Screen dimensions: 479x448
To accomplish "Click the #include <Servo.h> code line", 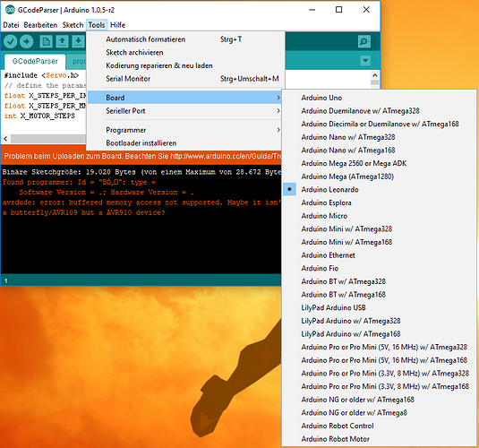I will (x=41, y=75).
